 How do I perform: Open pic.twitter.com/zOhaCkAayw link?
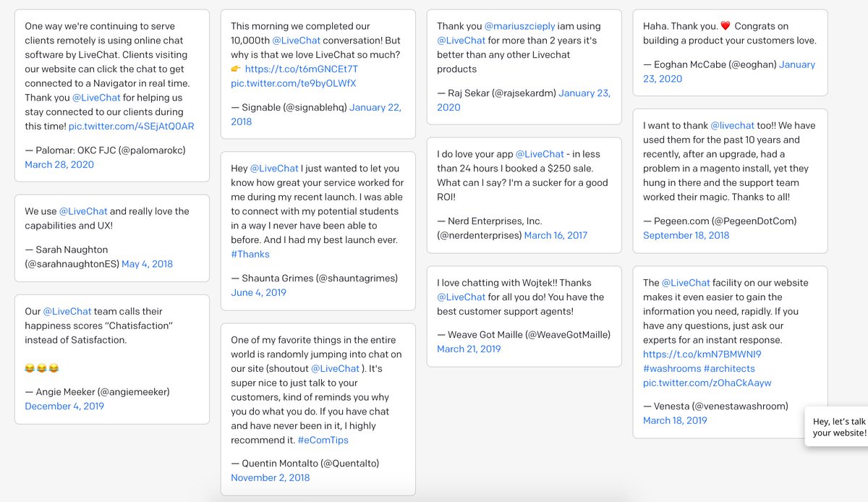coord(707,383)
